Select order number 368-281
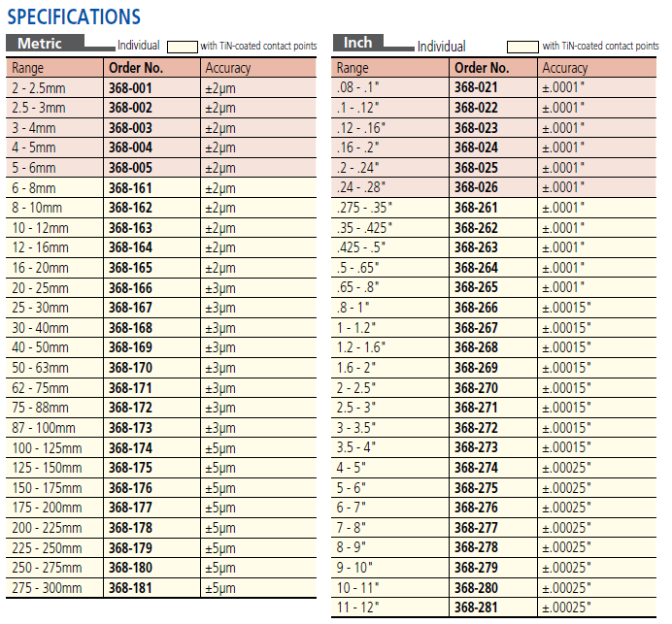 (476, 608)
